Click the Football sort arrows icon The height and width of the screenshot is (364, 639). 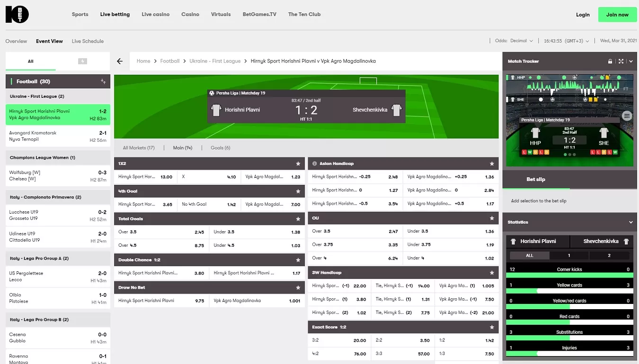tap(103, 81)
